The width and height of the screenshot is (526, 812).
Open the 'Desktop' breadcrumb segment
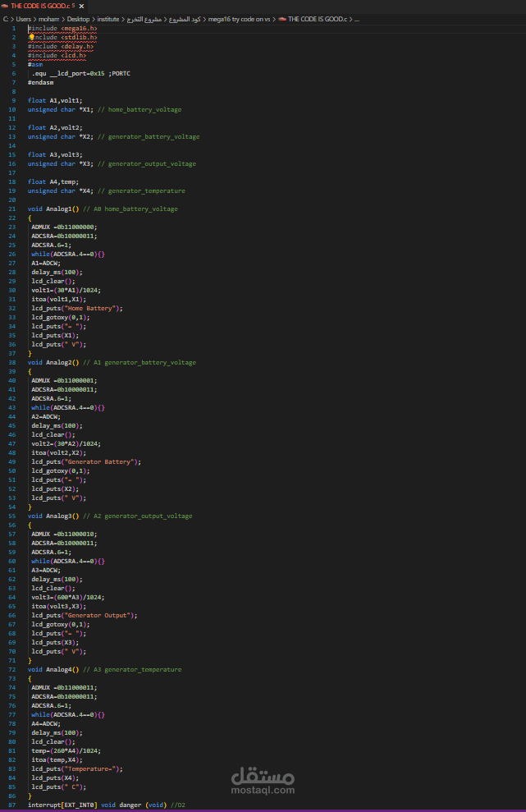coord(78,19)
